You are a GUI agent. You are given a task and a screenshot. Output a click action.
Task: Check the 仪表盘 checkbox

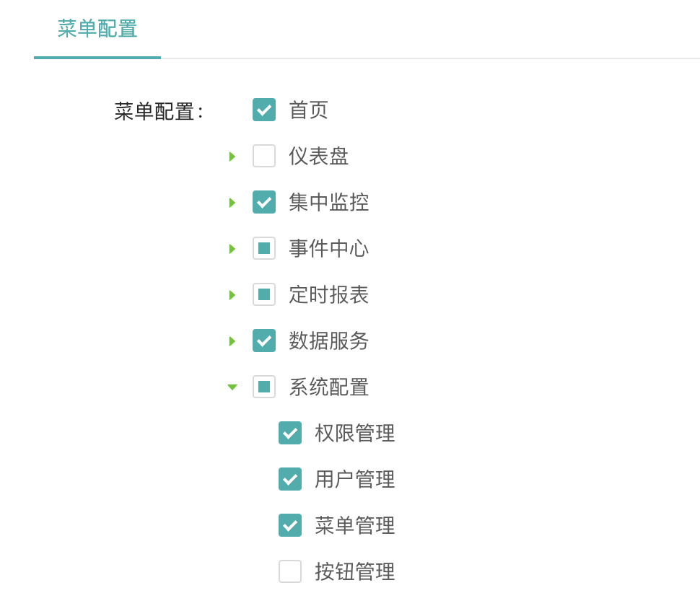click(x=264, y=156)
